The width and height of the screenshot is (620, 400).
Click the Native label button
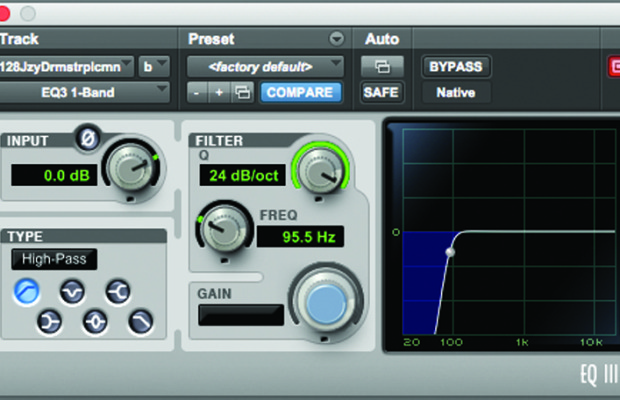(x=456, y=93)
